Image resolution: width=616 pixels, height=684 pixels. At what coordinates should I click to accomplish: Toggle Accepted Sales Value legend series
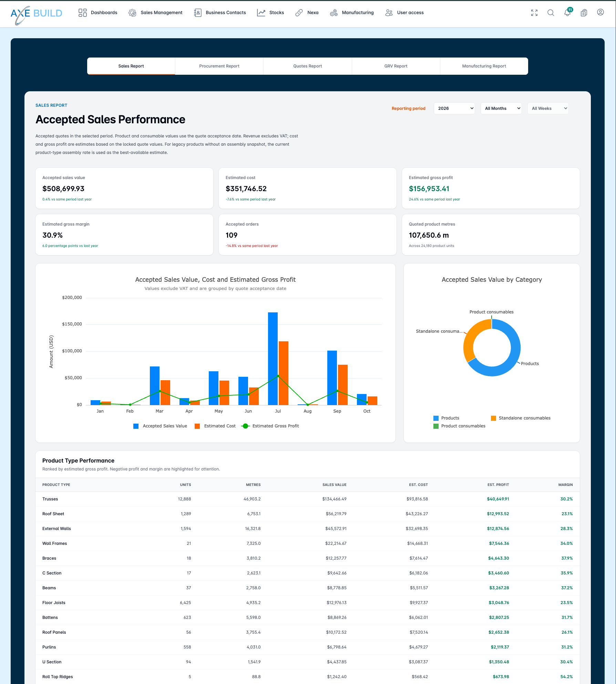coord(160,426)
